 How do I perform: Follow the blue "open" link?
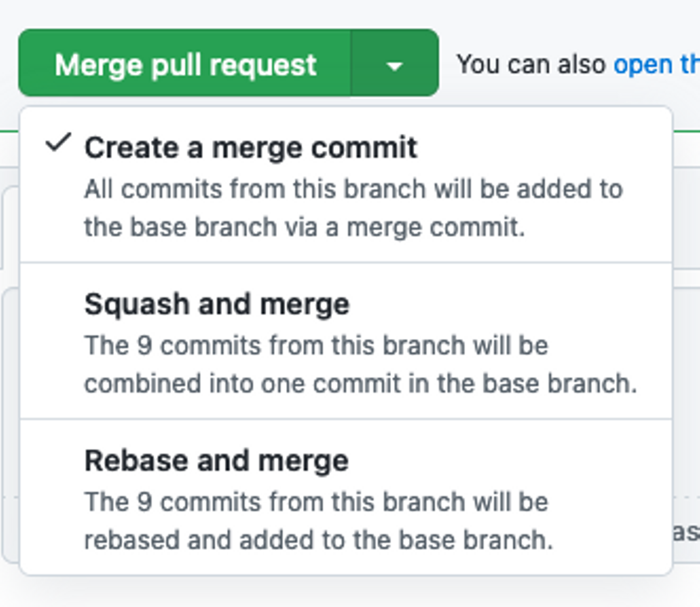643,64
